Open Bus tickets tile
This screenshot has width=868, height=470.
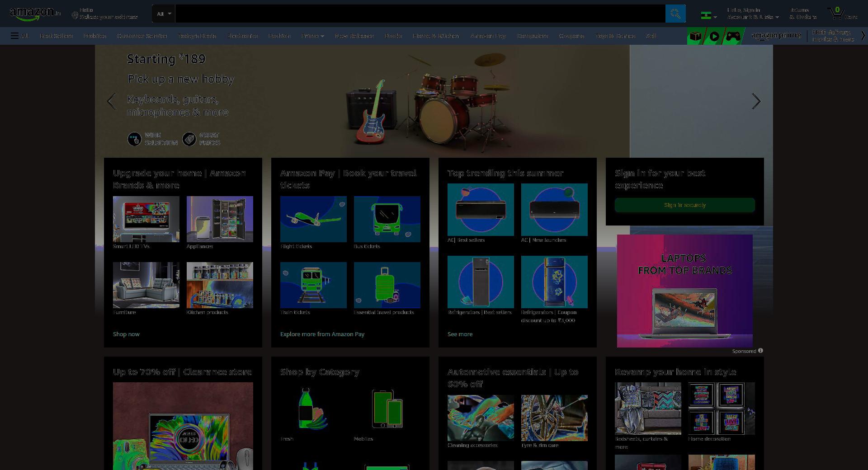[x=387, y=219]
